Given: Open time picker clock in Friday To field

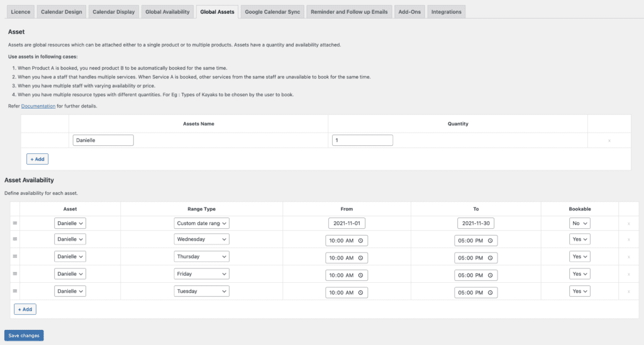Looking at the screenshot, I should point(490,275).
